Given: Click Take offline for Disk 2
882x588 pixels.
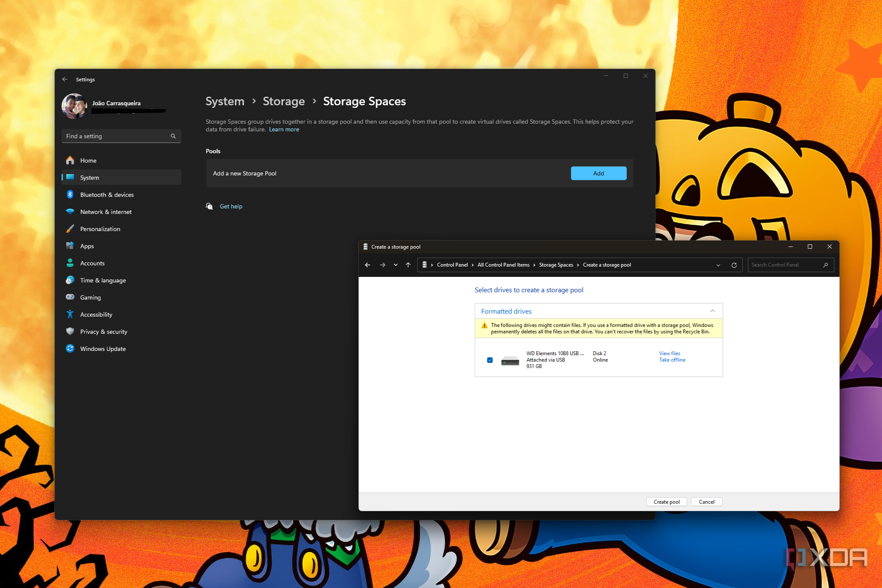Looking at the screenshot, I should (672, 360).
